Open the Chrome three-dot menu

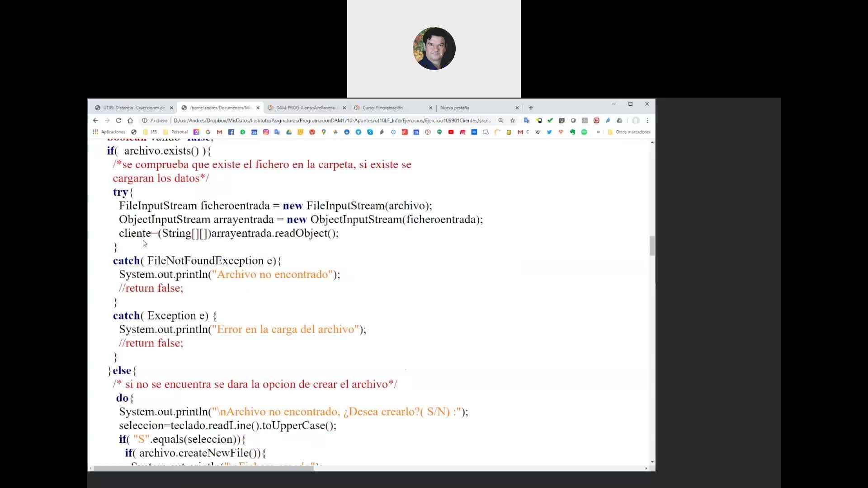click(x=647, y=121)
